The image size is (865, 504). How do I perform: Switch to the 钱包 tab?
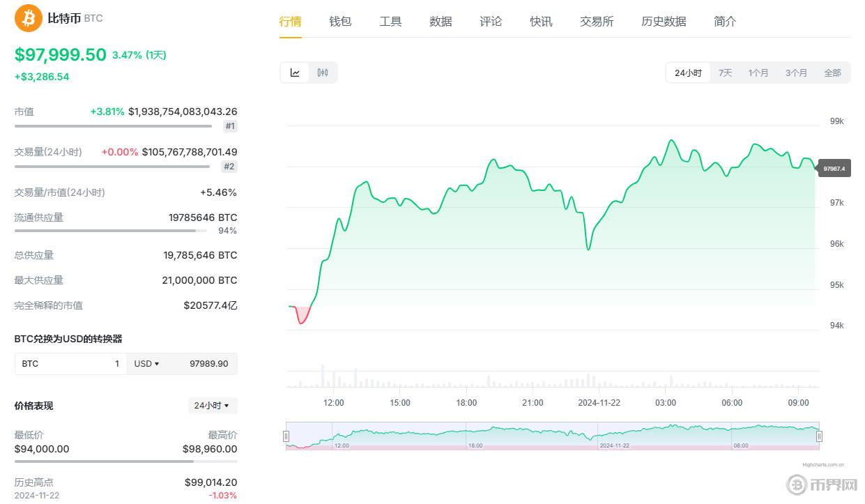click(x=340, y=21)
